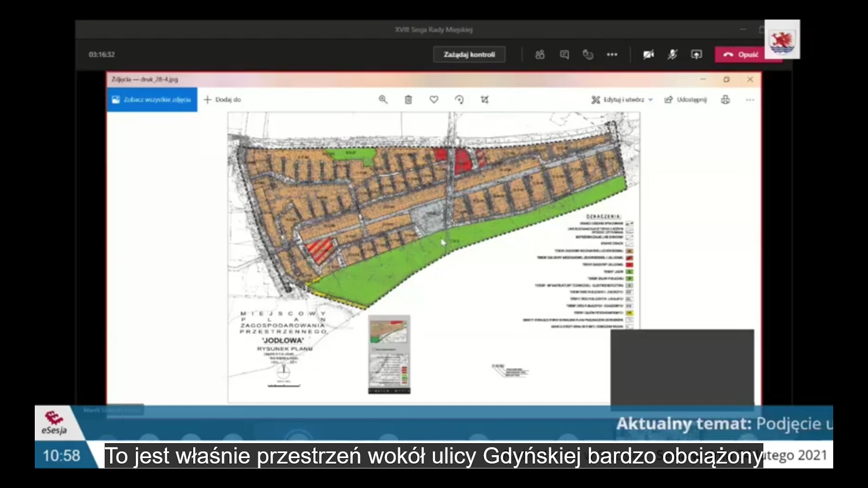The height and width of the screenshot is (488, 868).
Task: Open the meeting chat icon
Action: point(564,55)
